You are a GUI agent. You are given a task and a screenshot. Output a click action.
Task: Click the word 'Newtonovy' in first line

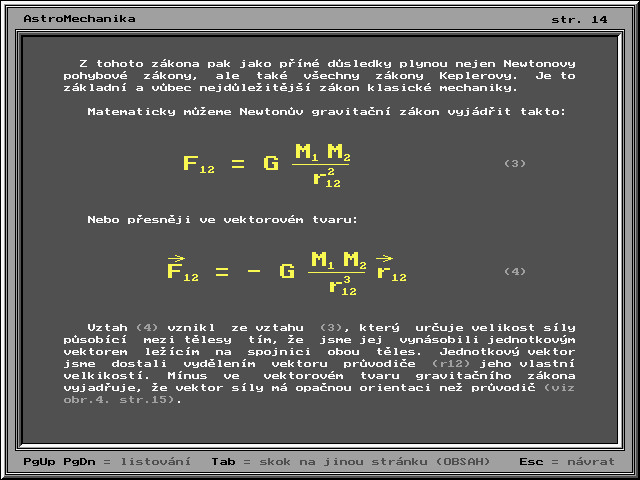[x=539, y=64]
